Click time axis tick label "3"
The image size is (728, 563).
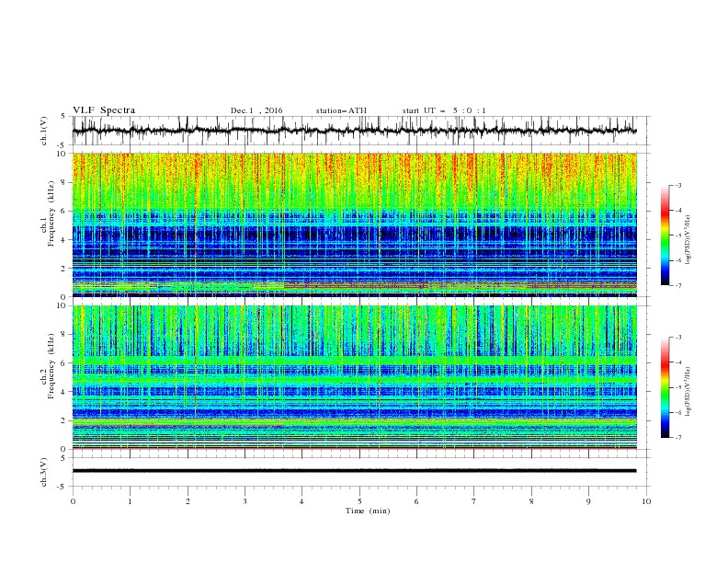(245, 501)
